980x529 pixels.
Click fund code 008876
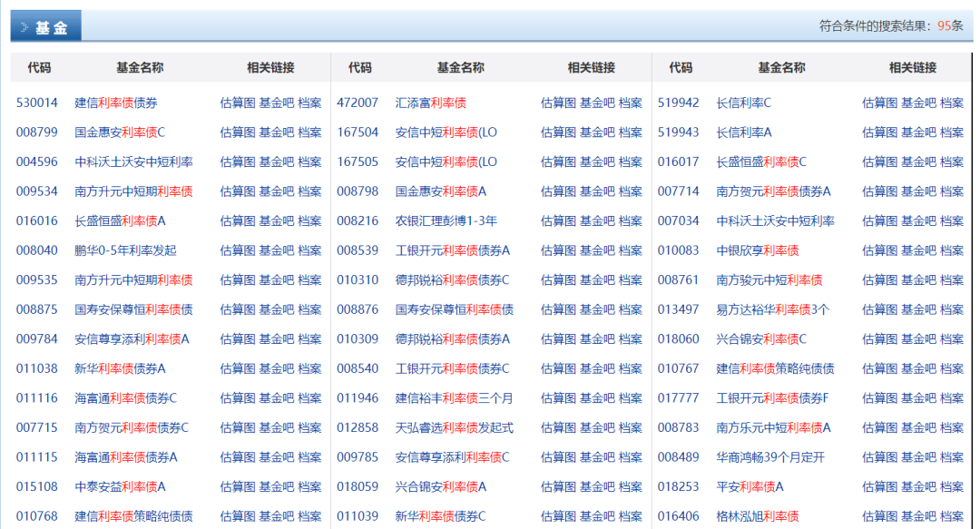tap(358, 309)
